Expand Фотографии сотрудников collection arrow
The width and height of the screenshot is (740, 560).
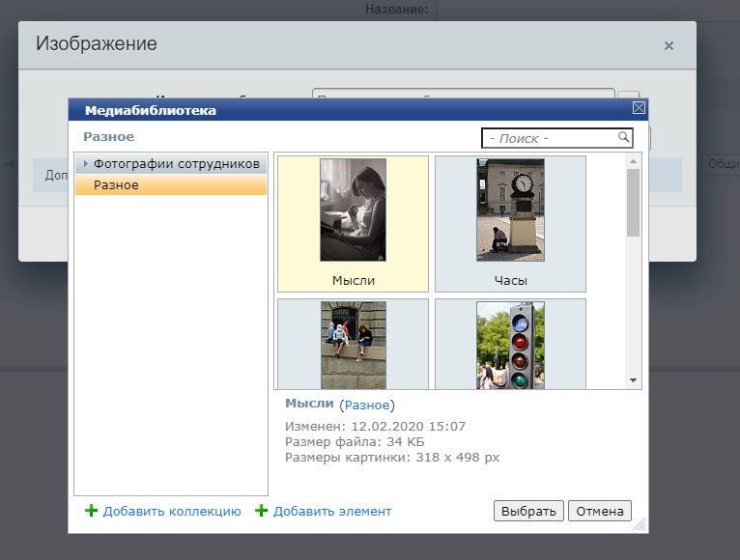click(85, 164)
